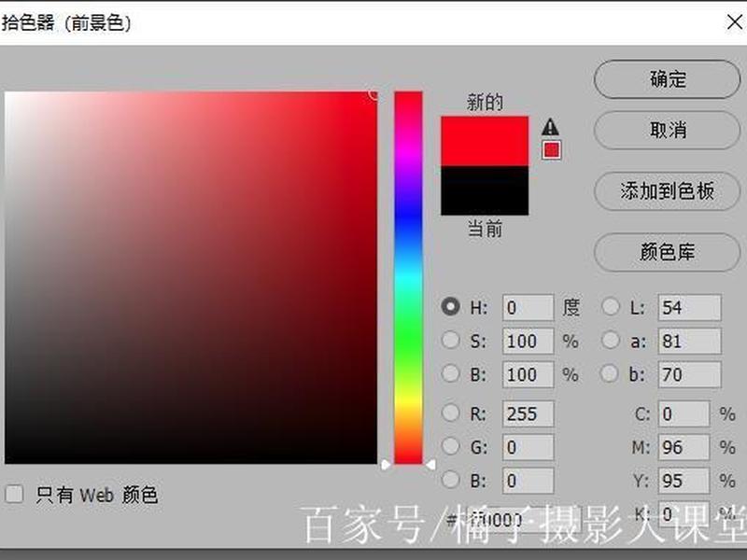The image size is (747, 560).
Task: Select the G green radio button
Action: [x=450, y=447]
